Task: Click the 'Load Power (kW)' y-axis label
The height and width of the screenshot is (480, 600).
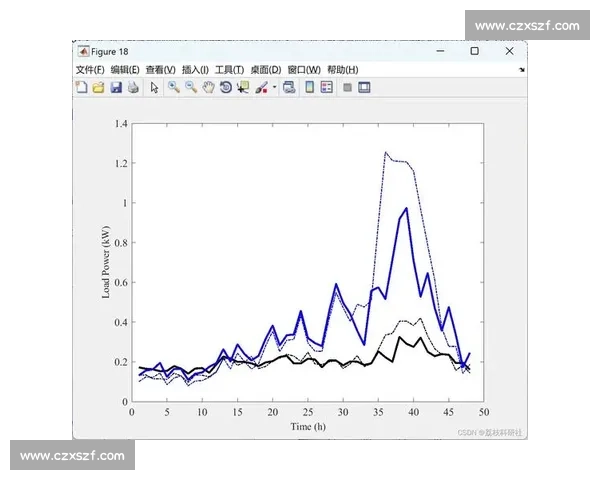Action: pyautogui.click(x=106, y=262)
